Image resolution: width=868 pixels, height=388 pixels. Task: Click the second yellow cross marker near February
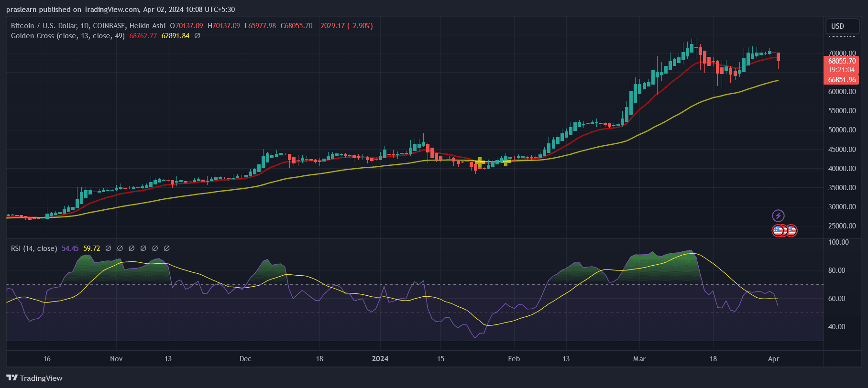(506, 162)
